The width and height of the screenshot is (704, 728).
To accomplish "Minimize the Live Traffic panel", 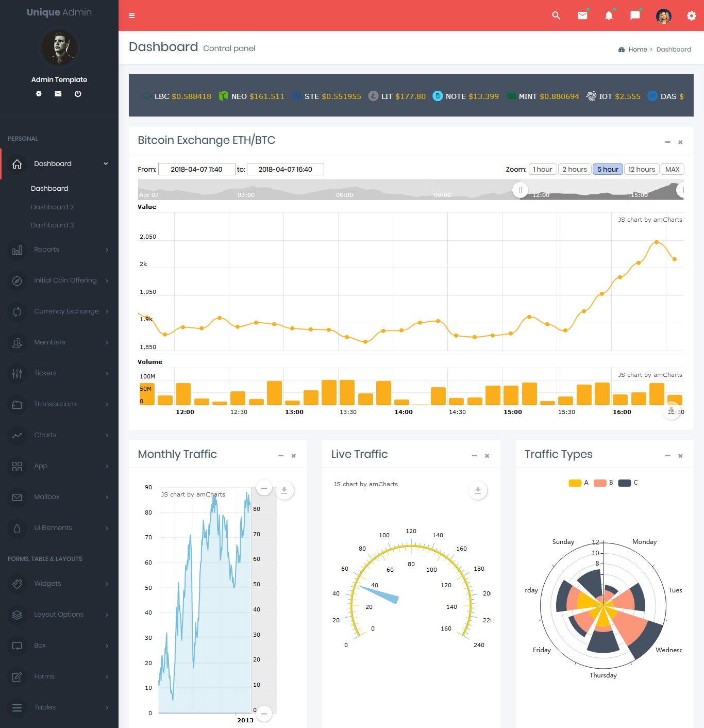I will coord(474,456).
